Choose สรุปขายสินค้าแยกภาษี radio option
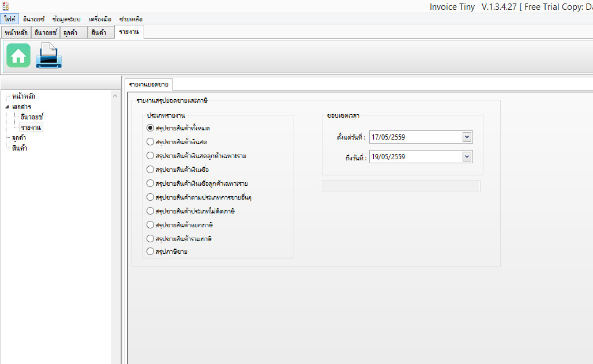This screenshot has width=593, height=364. pyautogui.click(x=179, y=225)
